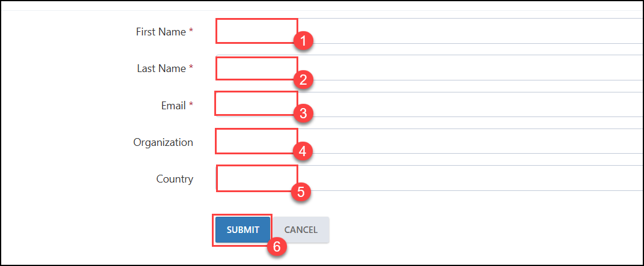This screenshot has height=266, width=644.
Task: Click the red number 2 badge
Action: [303, 80]
